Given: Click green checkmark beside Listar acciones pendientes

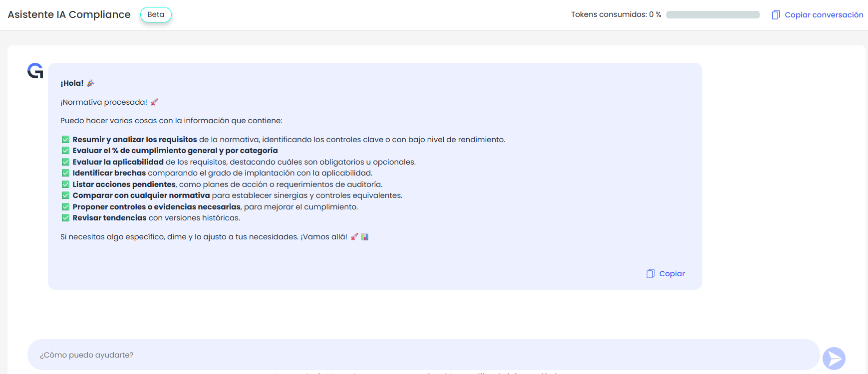Looking at the screenshot, I should point(65,185).
